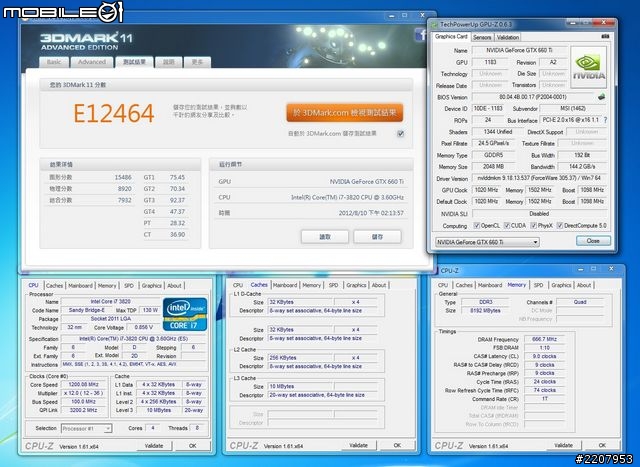Click the BIOS Version field in GPU-Z
Image resolution: width=640 pixels, height=467 pixels.
533,97
